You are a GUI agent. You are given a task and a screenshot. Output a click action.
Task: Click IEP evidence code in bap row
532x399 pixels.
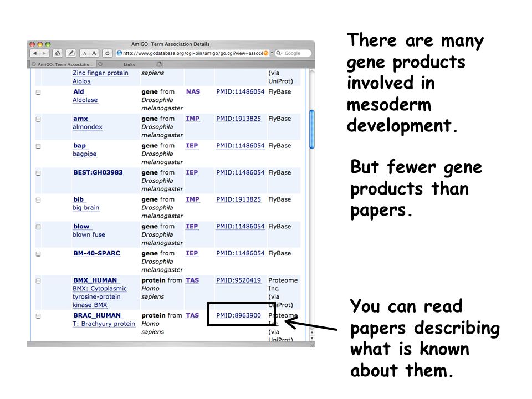coord(192,146)
